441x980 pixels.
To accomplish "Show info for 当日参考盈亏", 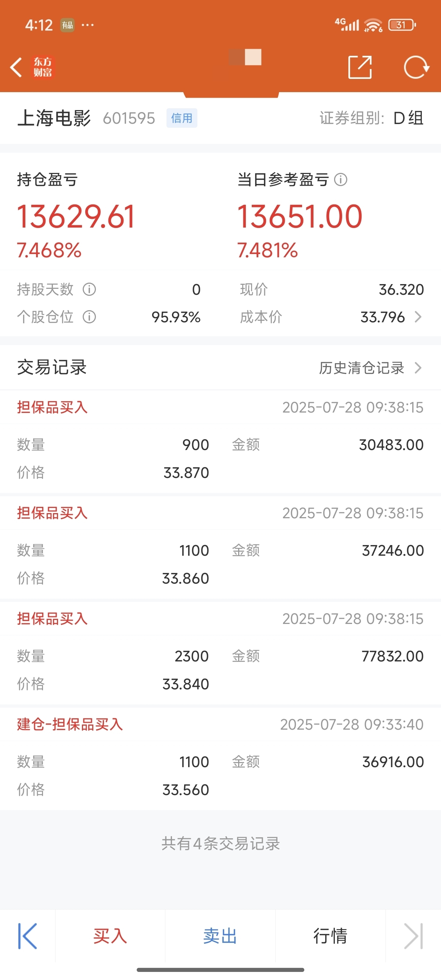I will click(340, 179).
